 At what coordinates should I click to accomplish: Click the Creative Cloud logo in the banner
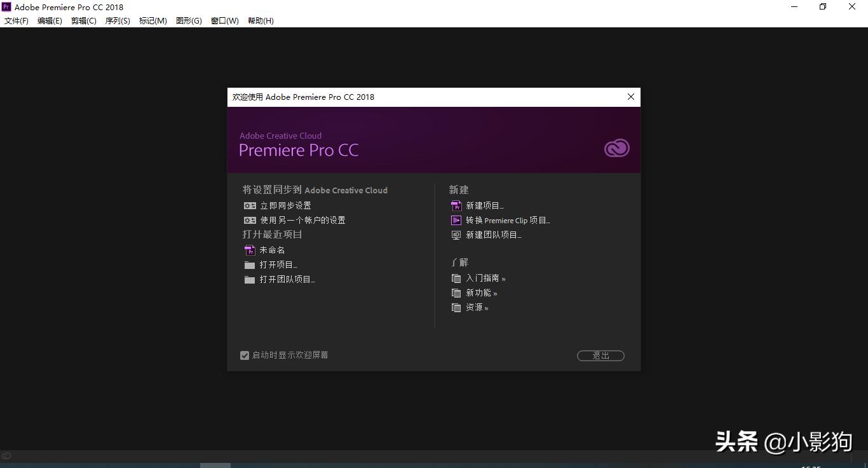pos(616,148)
